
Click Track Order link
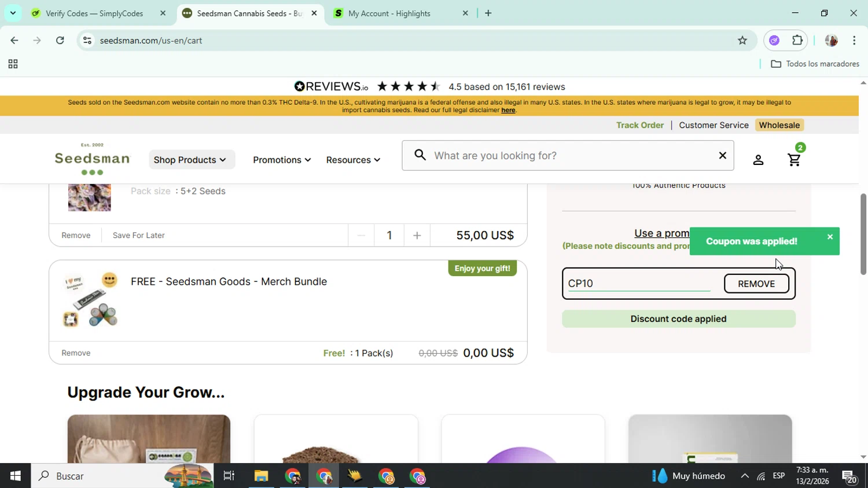[x=640, y=125]
